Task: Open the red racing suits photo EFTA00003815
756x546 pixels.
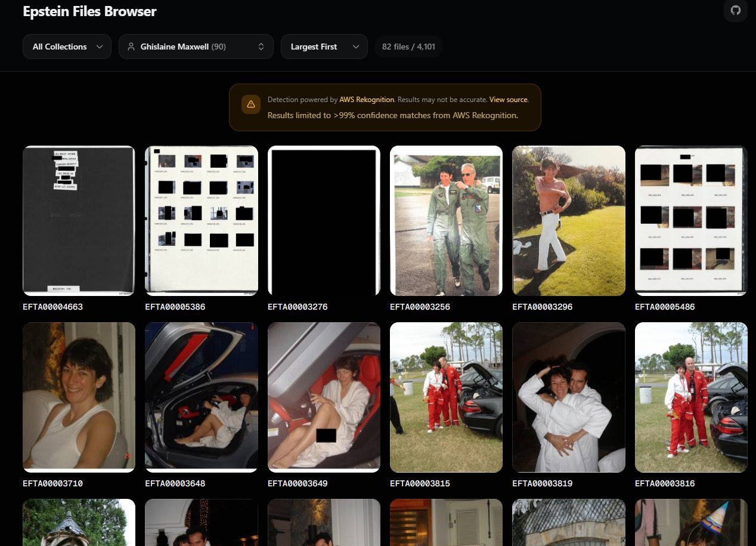Action: click(446, 397)
